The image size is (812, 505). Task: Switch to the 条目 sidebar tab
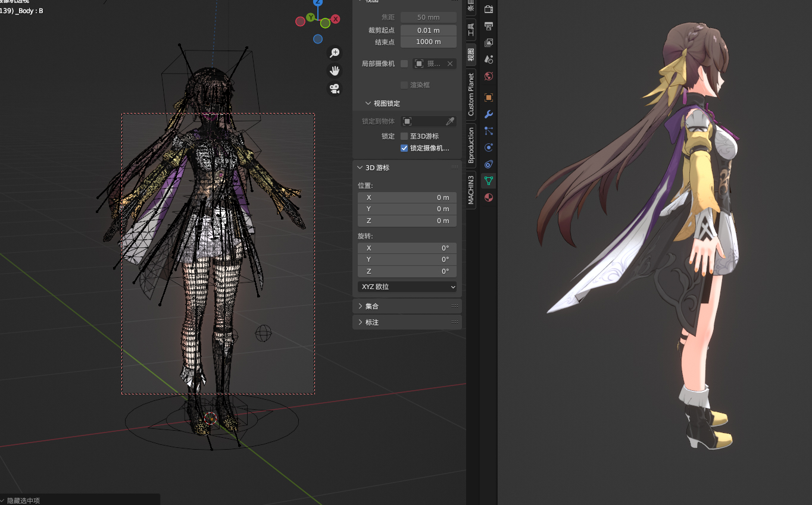(x=471, y=7)
